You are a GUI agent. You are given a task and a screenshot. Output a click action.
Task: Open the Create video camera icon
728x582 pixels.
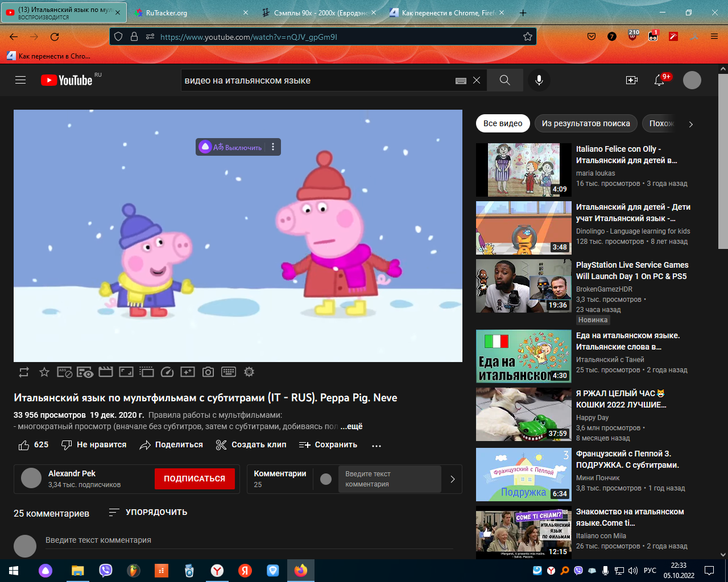pos(631,80)
